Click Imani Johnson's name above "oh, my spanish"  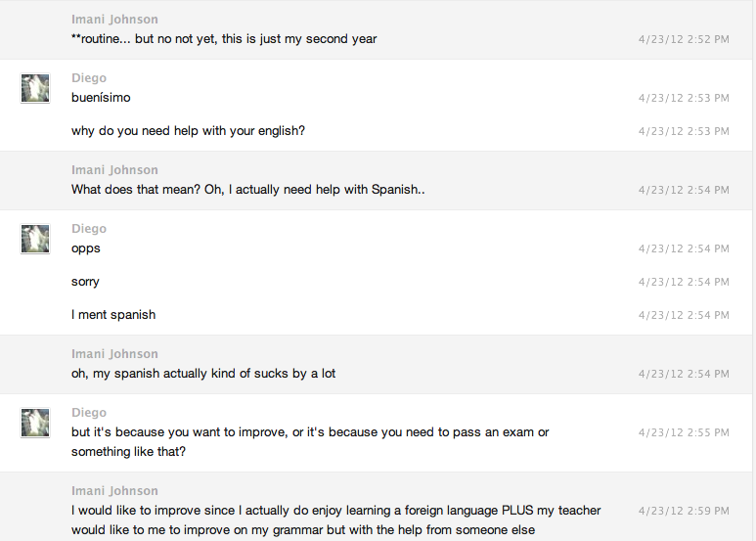pos(114,354)
